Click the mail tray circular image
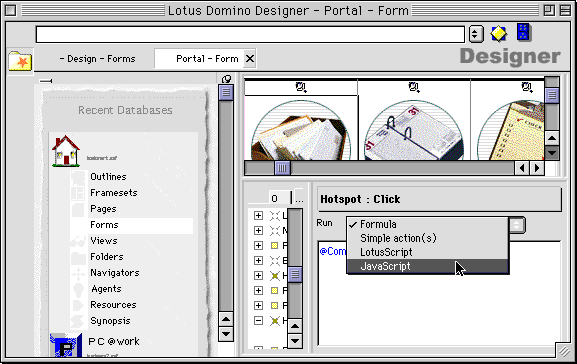Viewport: 577px width, 364px height. point(301,131)
